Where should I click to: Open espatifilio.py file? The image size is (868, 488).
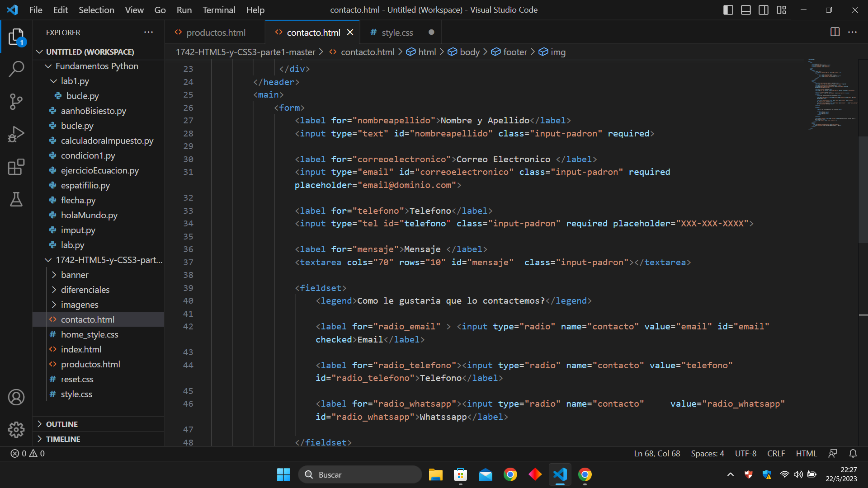(85, 185)
